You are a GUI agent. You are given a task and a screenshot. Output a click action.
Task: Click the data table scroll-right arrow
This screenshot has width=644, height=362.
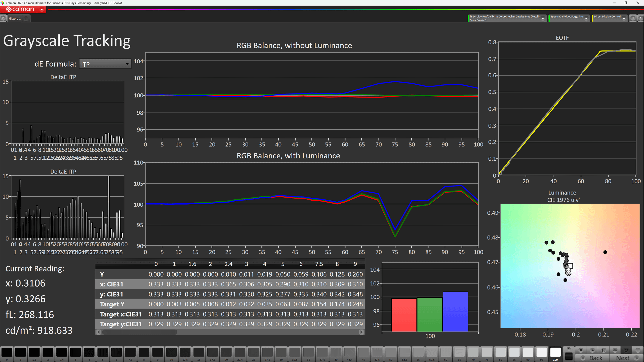pos(361,332)
